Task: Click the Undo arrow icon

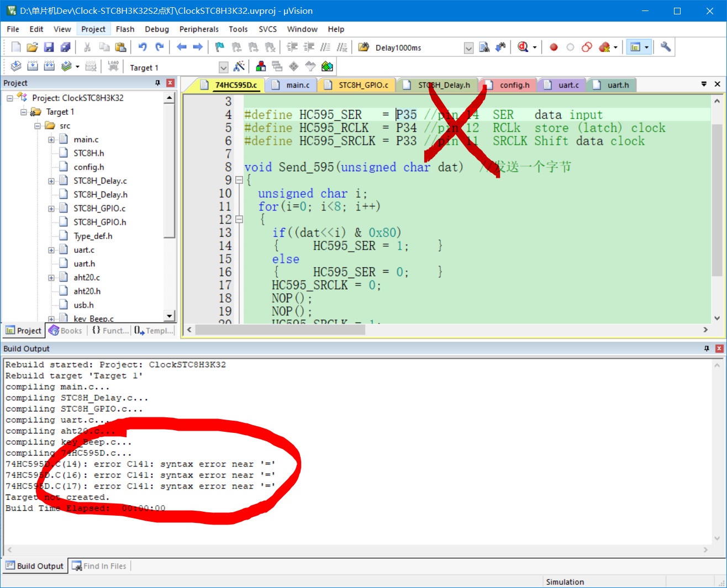Action: click(143, 47)
